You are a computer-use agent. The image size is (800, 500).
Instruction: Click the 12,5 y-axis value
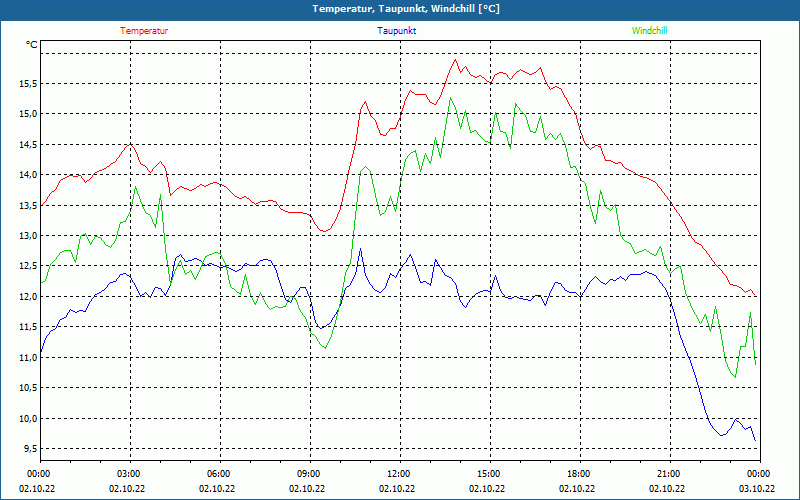pos(28,266)
